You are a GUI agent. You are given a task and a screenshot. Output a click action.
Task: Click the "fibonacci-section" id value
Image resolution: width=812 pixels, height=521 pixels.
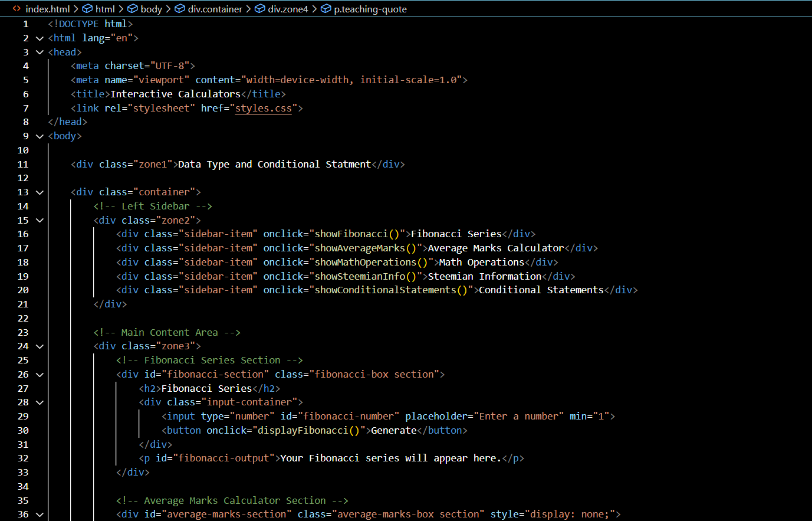(x=215, y=375)
